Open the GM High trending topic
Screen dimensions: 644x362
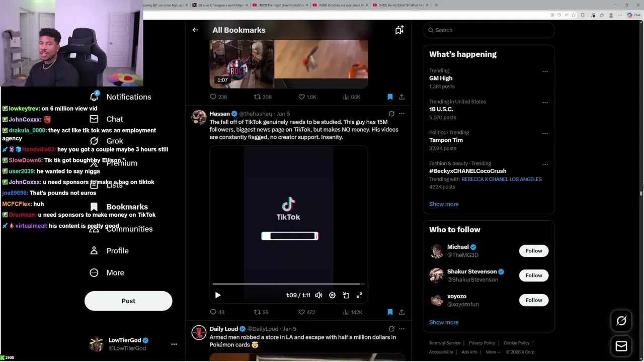click(x=441, y=78)
